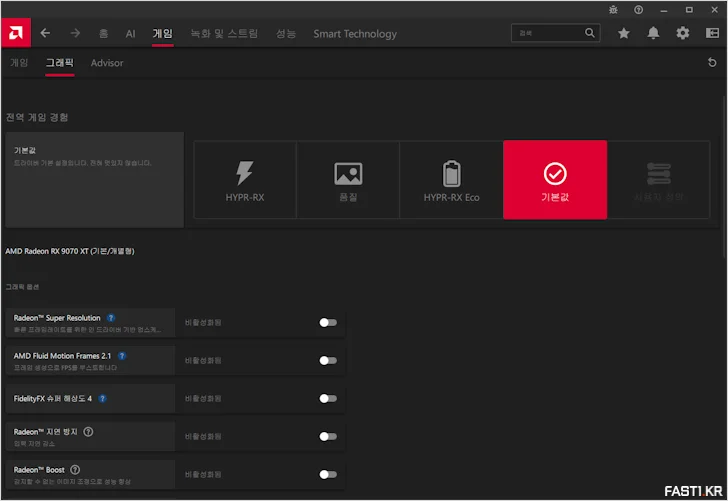
Task: Click the reset arrow icon
Action: coord(712,62)
